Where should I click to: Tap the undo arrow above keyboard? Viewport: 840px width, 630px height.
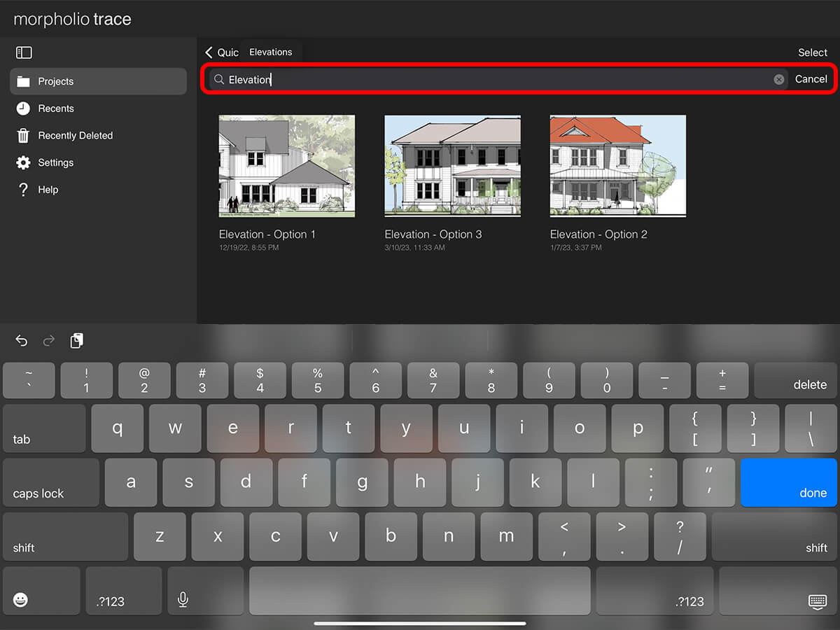coord(22,341)
